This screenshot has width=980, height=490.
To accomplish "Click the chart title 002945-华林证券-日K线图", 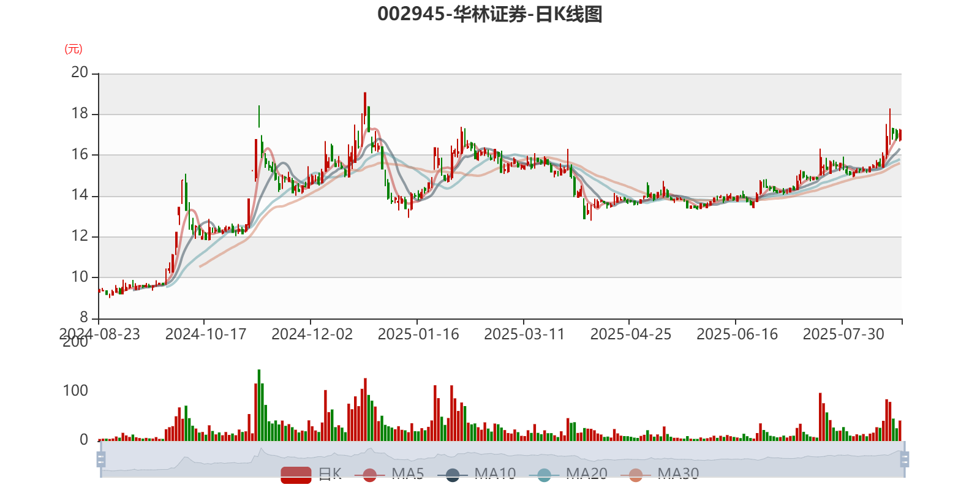I will [x=490, y=13].
